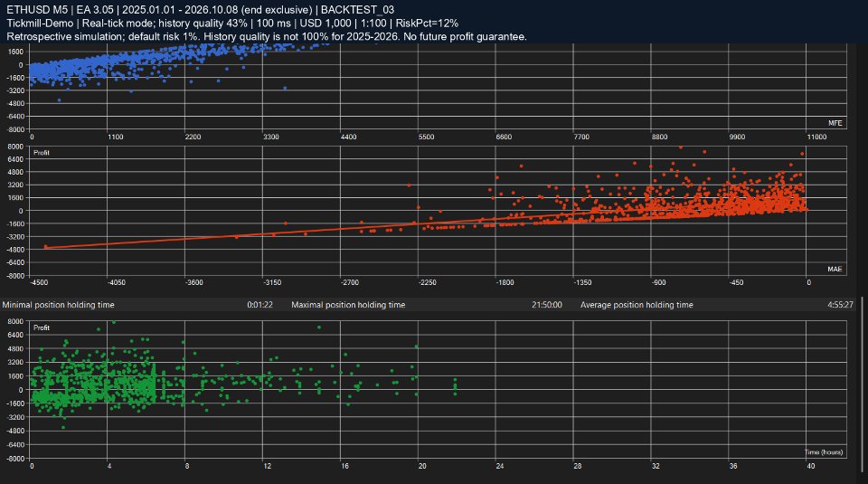
Task: Click the "32" hour tick on the time axis
Action: 656,466
